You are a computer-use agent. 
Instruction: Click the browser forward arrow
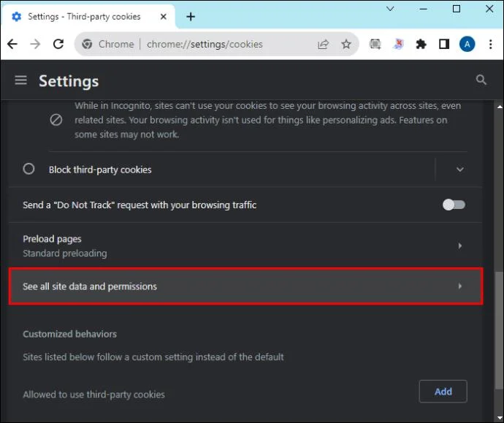[x=35, y=44]
